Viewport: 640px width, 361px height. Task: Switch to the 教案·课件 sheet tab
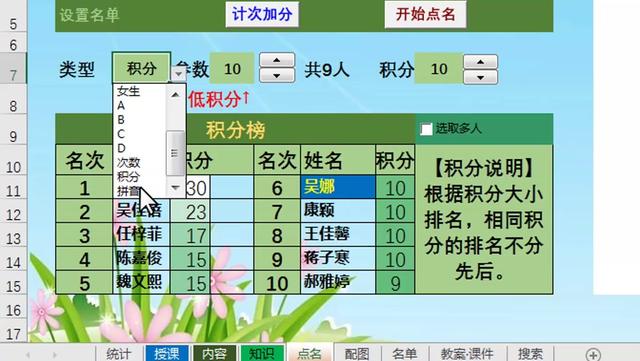(x=467, y=354)
